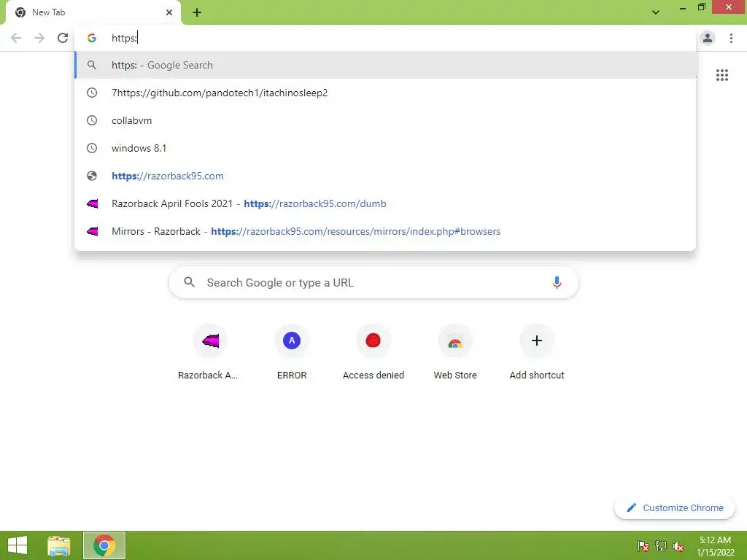Open the Mirrors - Razorback suggestion
747x560 pixels.
click(385, 231)
